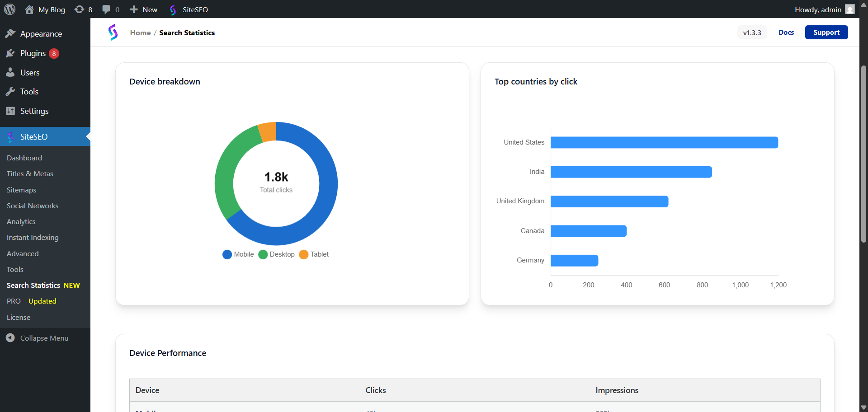Click the SiteSEO logo in page header

point(113,33)
